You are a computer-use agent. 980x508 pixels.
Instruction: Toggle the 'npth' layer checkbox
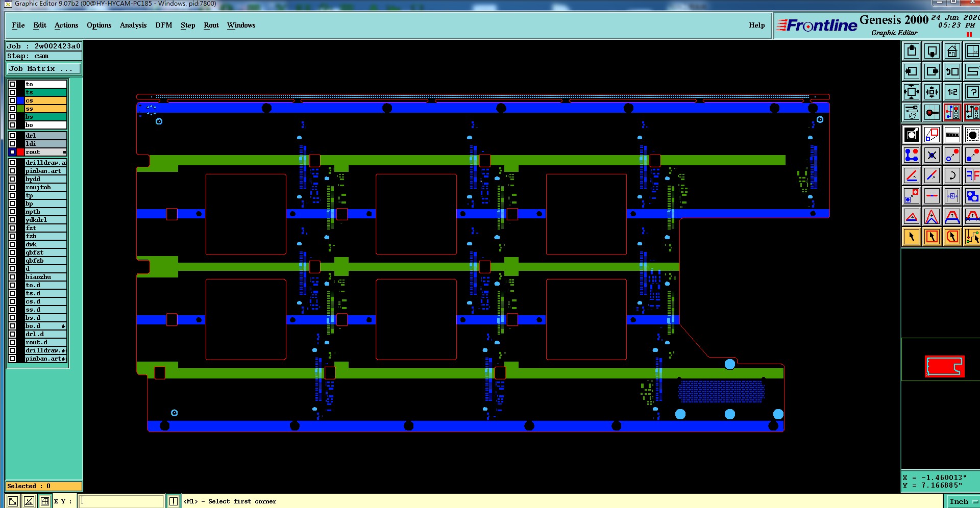tap(12, 212)
